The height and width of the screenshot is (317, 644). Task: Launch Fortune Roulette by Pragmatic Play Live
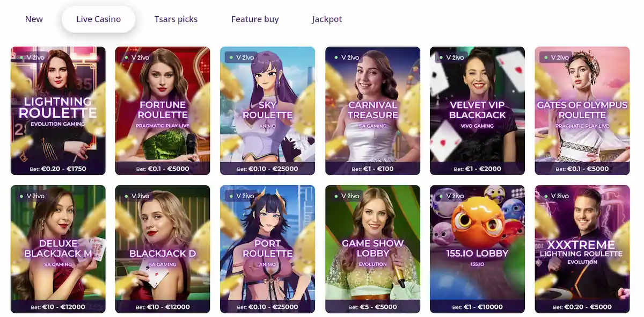coord(163,111)
